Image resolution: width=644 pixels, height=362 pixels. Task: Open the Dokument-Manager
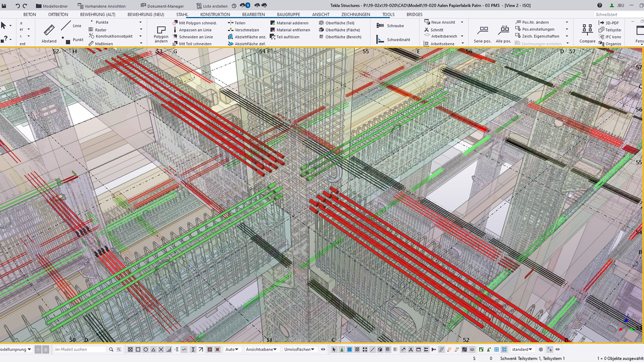click(x=162, y=6)
